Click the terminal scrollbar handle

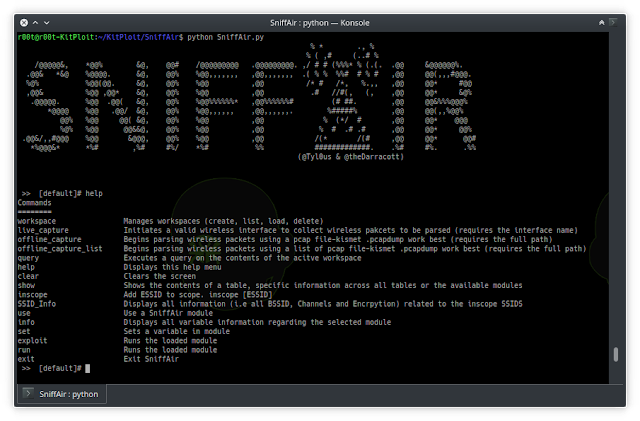point(616,354)
